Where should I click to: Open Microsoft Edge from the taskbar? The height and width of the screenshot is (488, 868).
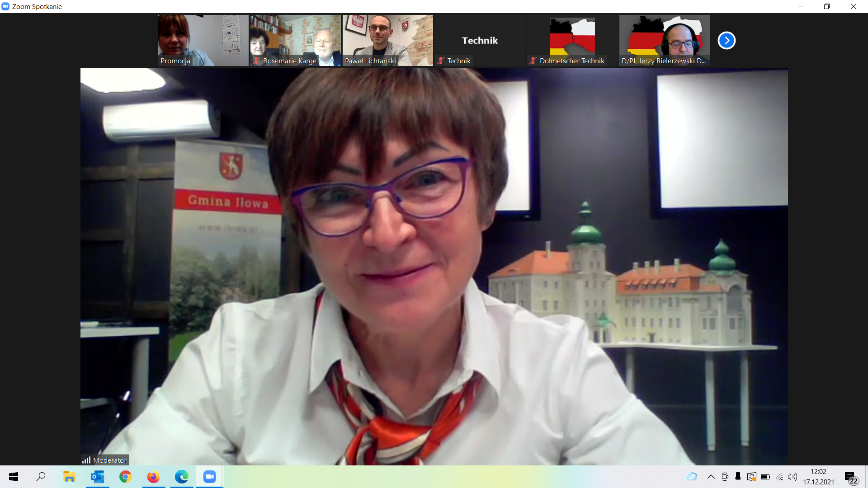[181, 477]
